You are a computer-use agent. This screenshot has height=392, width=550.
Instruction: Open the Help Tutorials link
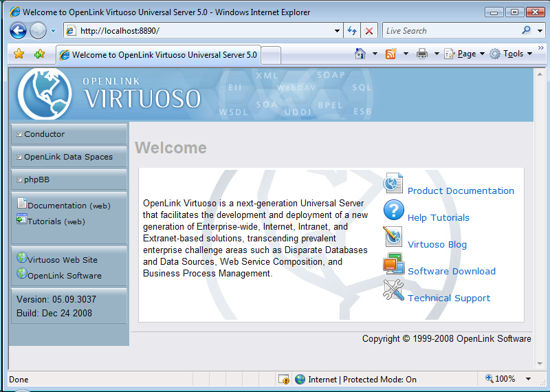(x=439, y=217)
